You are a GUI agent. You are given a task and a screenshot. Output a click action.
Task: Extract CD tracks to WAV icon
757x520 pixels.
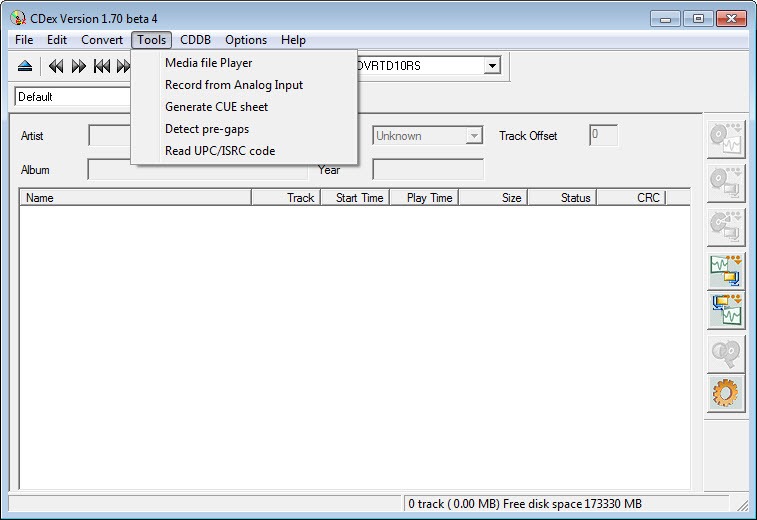726,140
